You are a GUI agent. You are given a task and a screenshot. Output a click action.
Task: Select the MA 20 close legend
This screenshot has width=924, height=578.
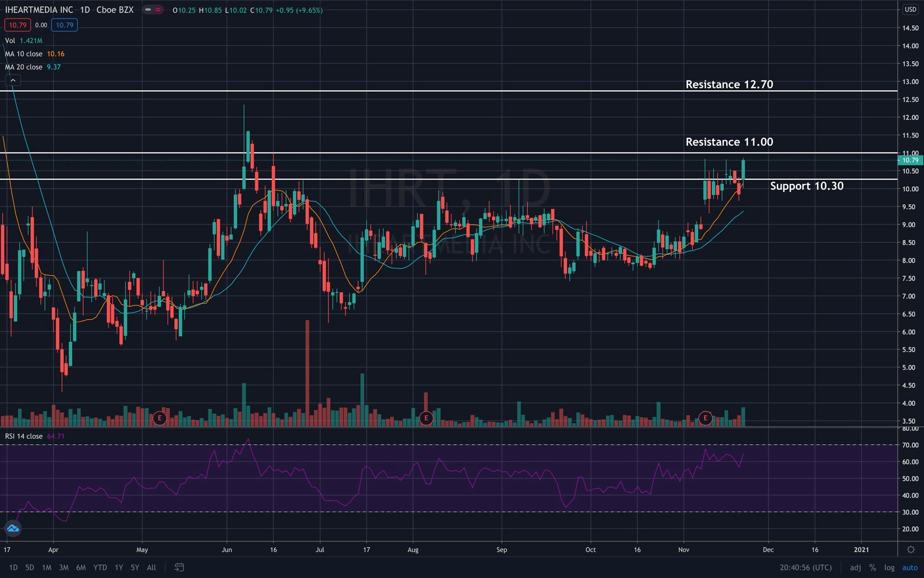(x=33, y=67)
